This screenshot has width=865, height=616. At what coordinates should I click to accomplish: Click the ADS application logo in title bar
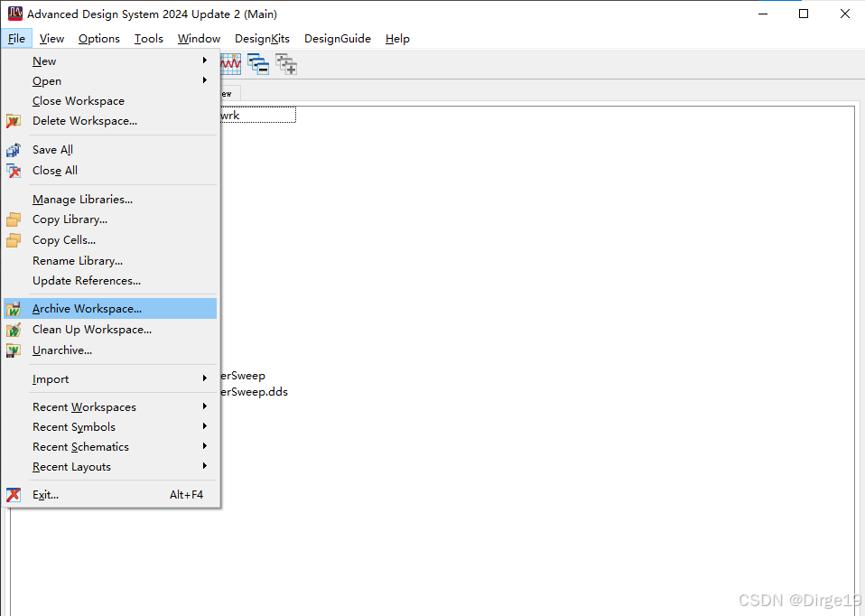pyautogui.click(x=15, y=14)
